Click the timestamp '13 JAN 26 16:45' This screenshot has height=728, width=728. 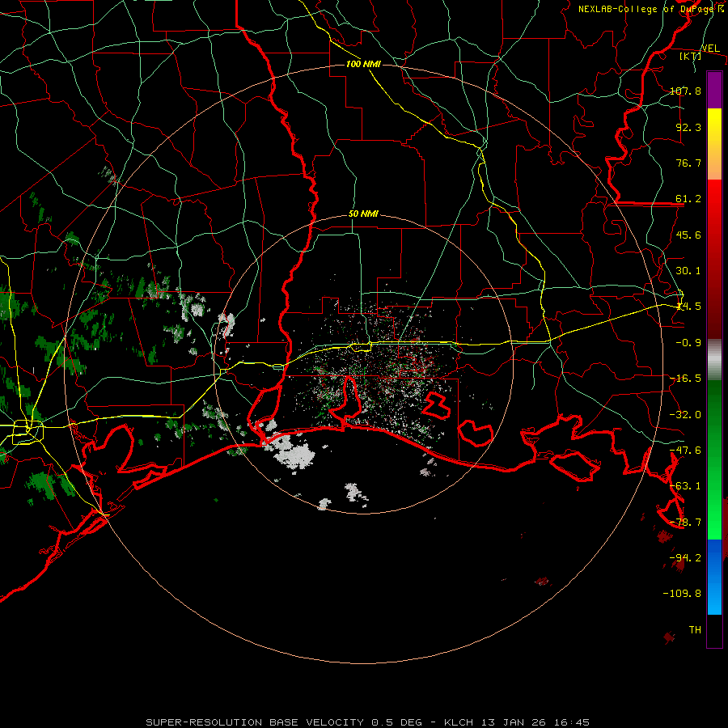(534, 722)
